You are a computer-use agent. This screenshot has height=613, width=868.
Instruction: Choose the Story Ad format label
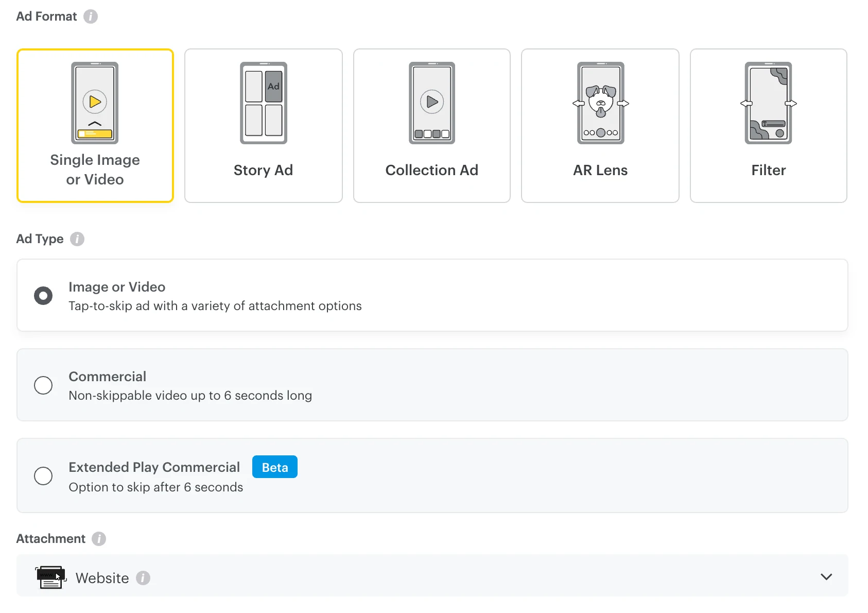(263, 170)
